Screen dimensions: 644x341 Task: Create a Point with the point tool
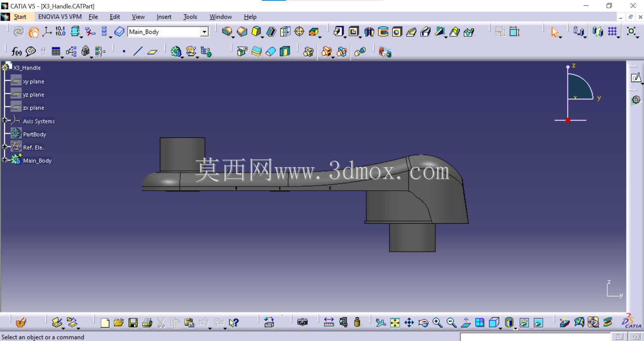[x=124, y=51]
